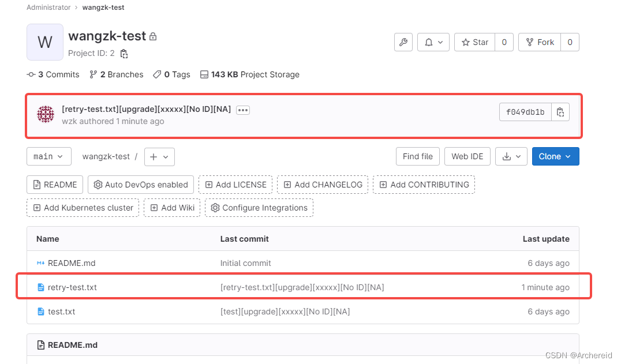Image resolution: width=621 pixels, height=364 pixels.
Task: Select wangzk-test in the breadcrumb
Action: point(103,7)
